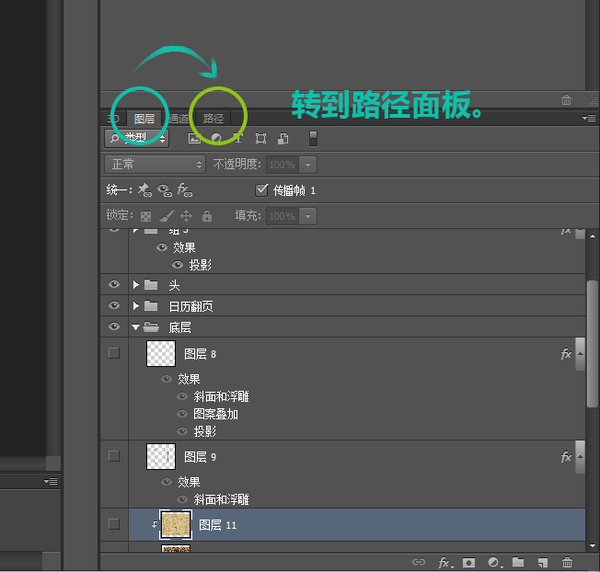Click layers list scroll down arrow
600x572 pixels.
pyautogui.click(x=592, y=546)
